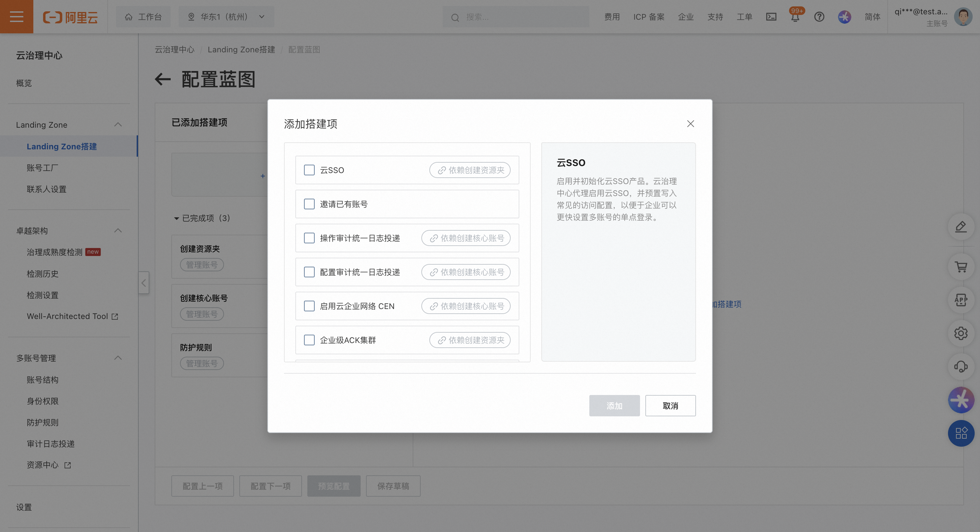Open the Cloud Shell terminal icon
This screenshot has height=532, width=980.
coord(771,17)
